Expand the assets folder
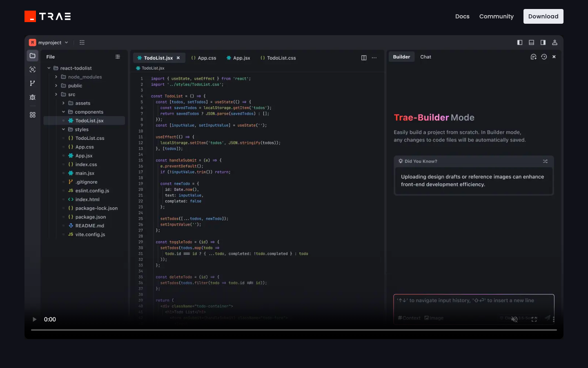Screen dimensions: 588x368 (x=63, y=103)
